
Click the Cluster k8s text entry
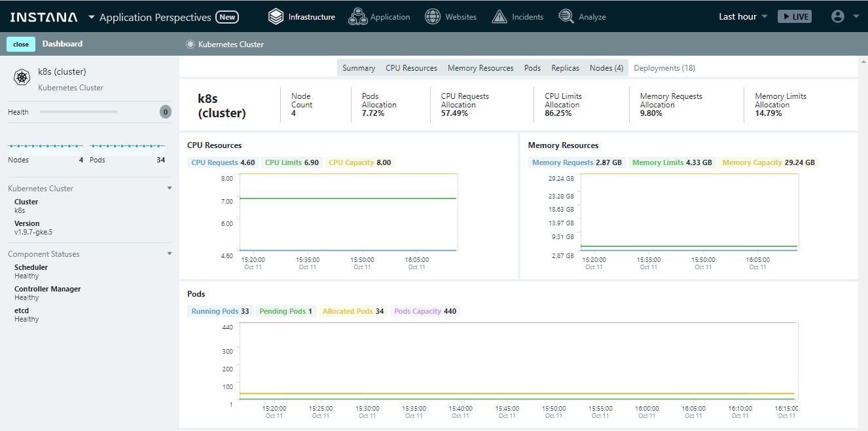pos(26,206)
